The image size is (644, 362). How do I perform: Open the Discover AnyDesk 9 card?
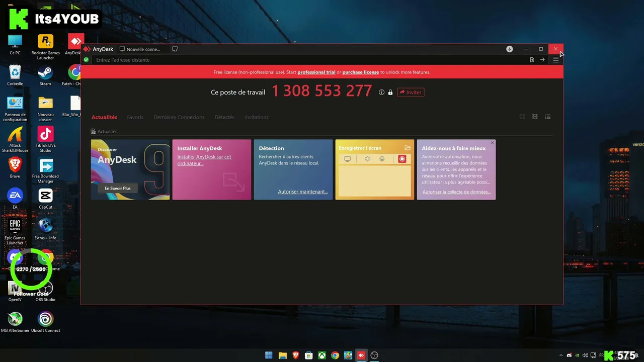[x=130, y=169]
